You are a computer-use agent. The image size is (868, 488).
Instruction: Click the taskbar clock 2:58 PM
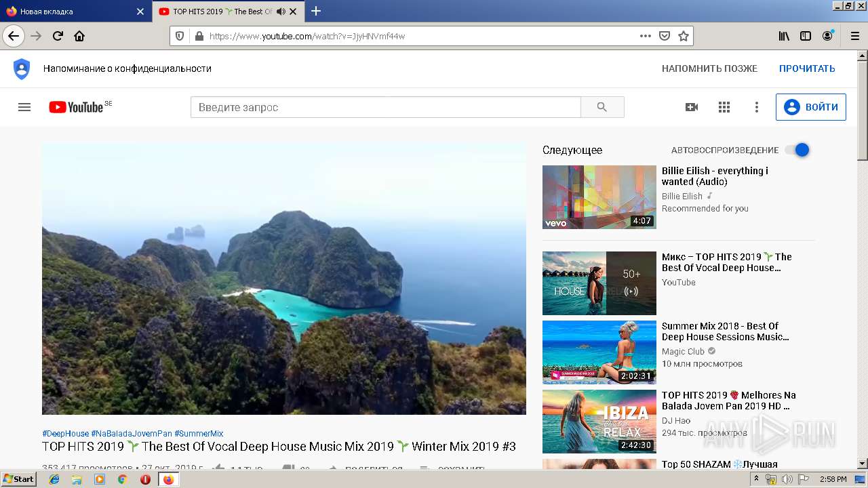pyautogui.click(x=833, y=479)
